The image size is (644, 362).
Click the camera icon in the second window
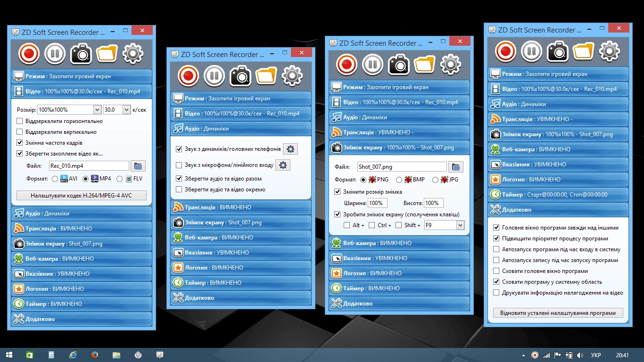pos(240,76)
